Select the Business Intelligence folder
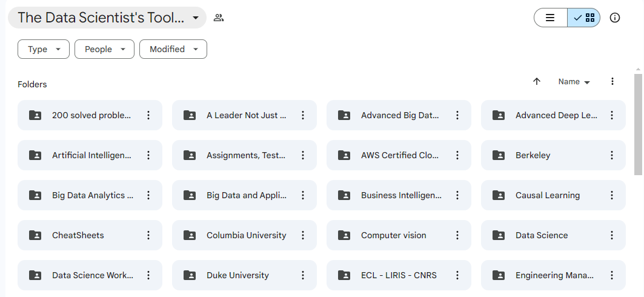Screen dimensions: 644x297 click(x=399, y=195)
